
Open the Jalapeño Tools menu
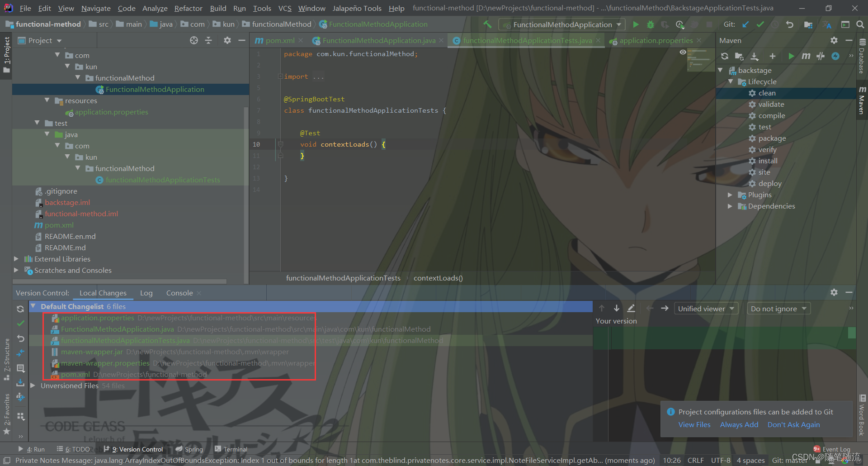[357, 8]
